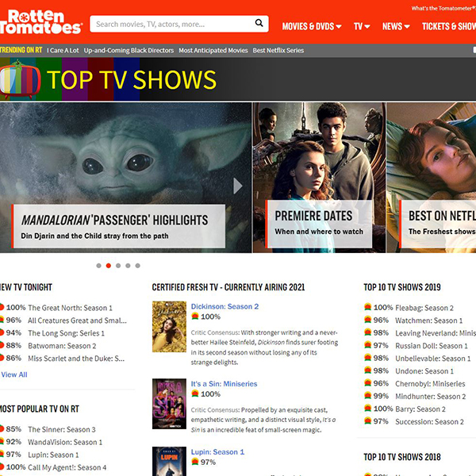
Task: Open Dickinson: Season 2 title link
Action: [225, 306]
